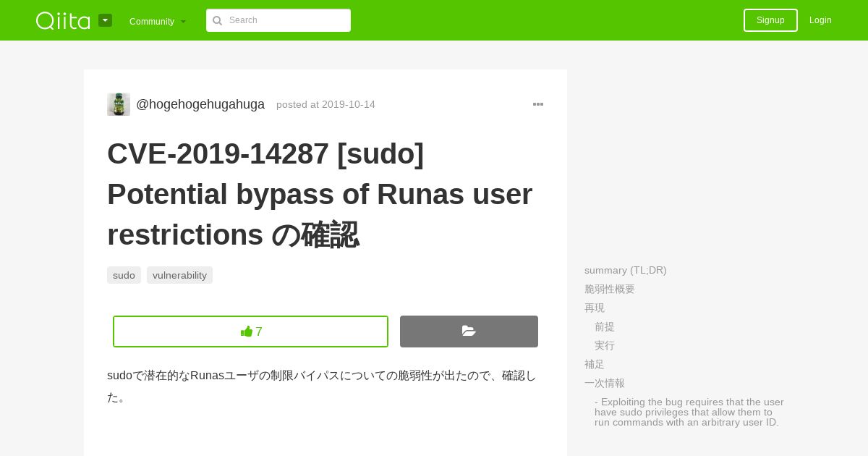Click the Signup button
Screen dimensions: 868x456
click(x=770, y=20)
